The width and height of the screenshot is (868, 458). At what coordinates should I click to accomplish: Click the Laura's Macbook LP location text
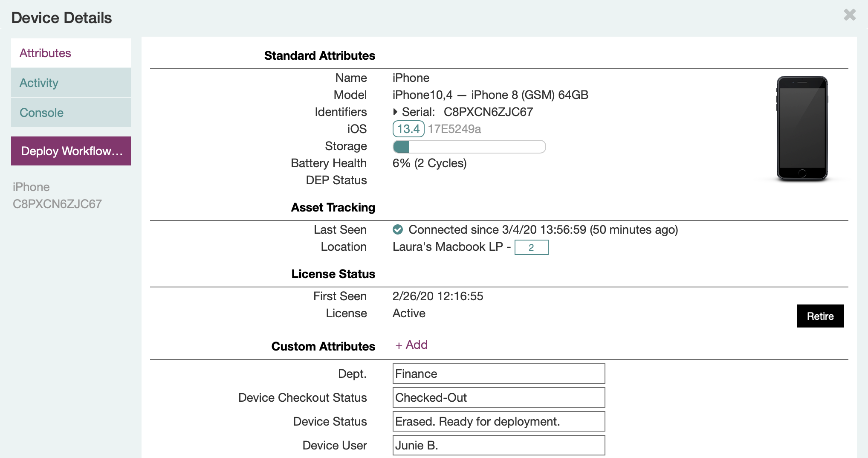(448, 246)
